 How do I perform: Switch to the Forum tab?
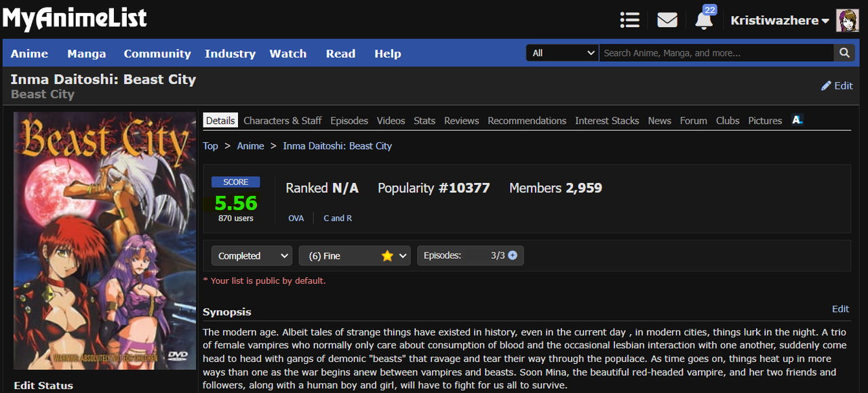693,121
